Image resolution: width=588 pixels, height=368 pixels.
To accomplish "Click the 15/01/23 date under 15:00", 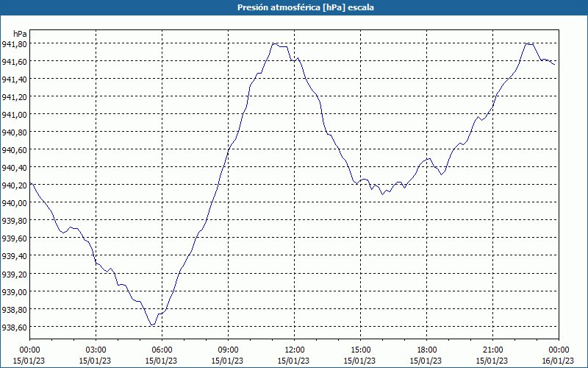I will [x=359, y=361].
